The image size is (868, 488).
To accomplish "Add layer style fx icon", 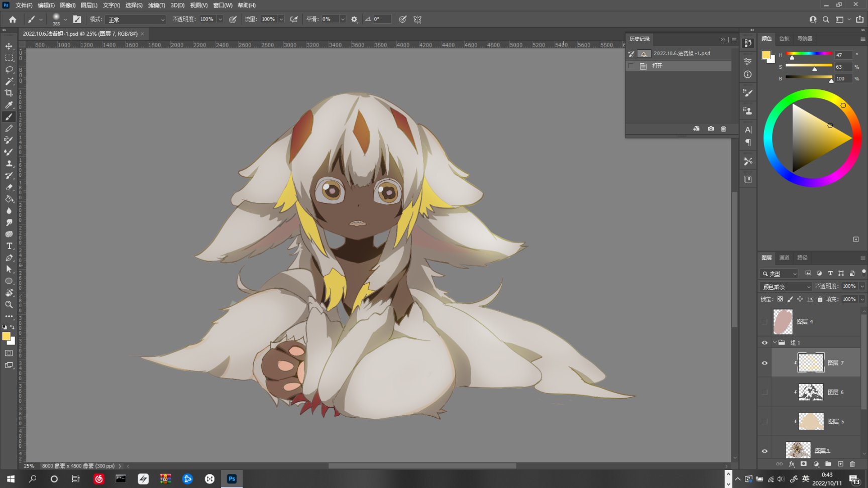I will pos(792,464).
